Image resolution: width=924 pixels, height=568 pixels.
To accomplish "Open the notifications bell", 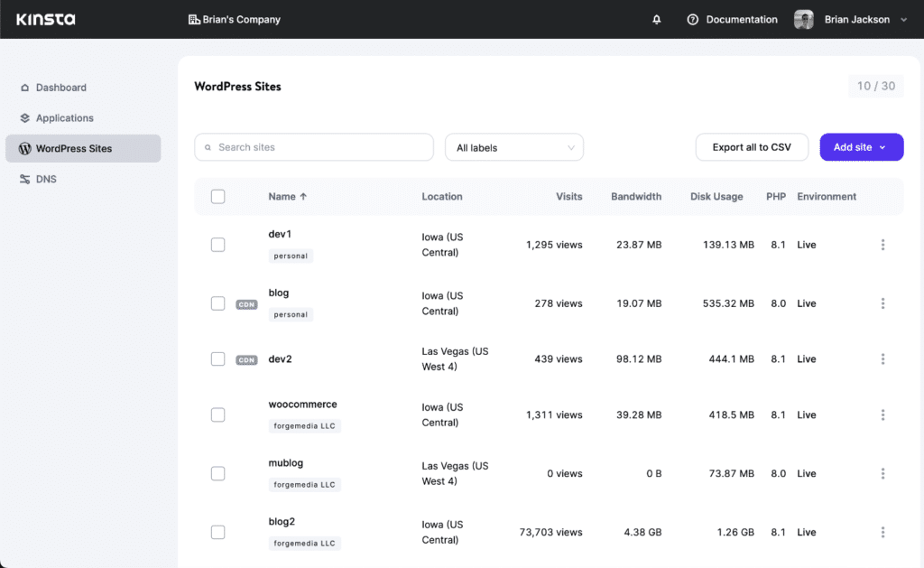I will (x=657, y=20).
